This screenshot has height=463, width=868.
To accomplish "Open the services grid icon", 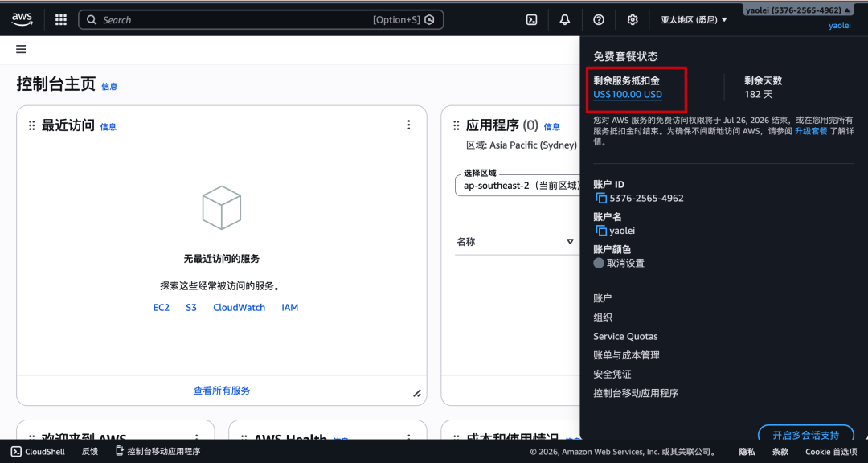I will click(x=60, y=19).
